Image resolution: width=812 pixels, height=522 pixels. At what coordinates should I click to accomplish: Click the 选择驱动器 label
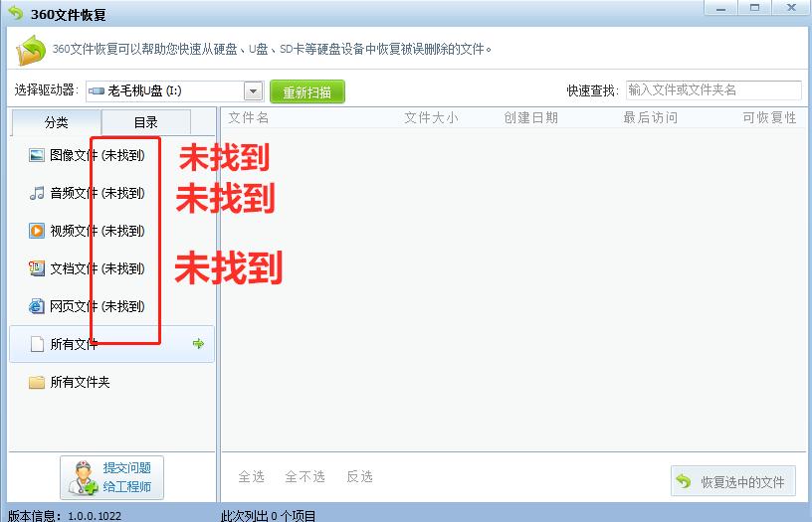click(46, 90)
